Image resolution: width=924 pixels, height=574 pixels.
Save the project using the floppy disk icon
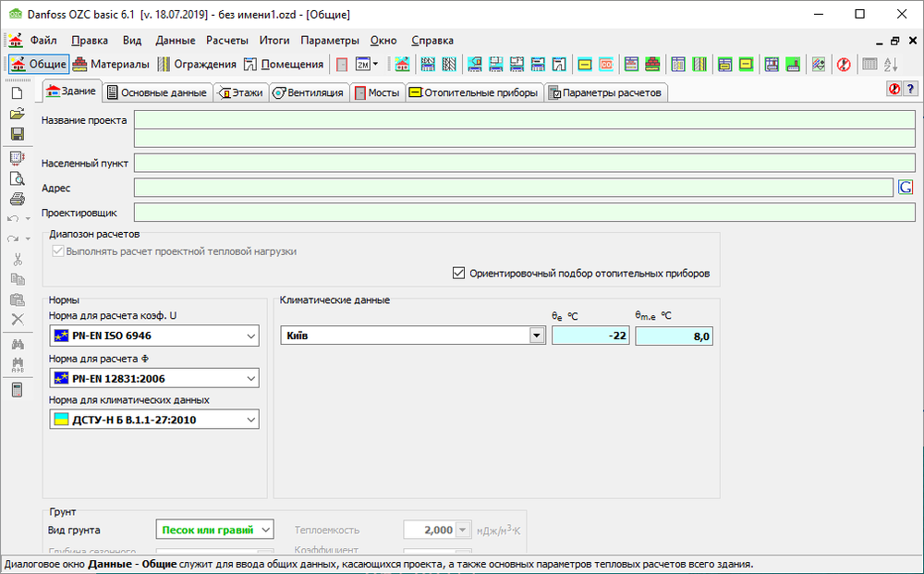click(x=17, y=134)
